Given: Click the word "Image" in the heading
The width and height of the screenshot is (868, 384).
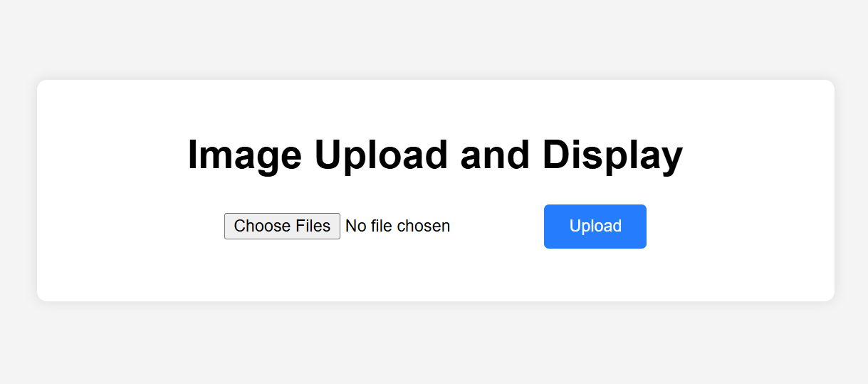Looking at the screenshot, I should [x=244, y=154].
